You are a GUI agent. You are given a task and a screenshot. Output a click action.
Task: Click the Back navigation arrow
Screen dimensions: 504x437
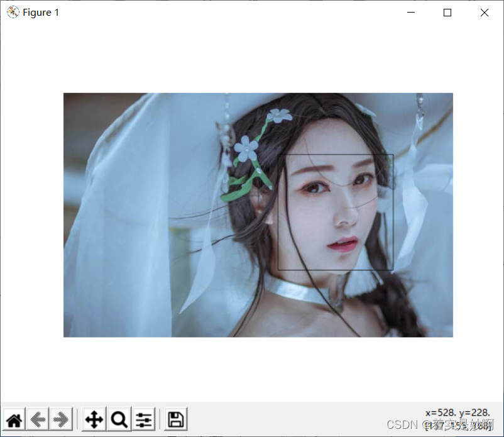38,419
